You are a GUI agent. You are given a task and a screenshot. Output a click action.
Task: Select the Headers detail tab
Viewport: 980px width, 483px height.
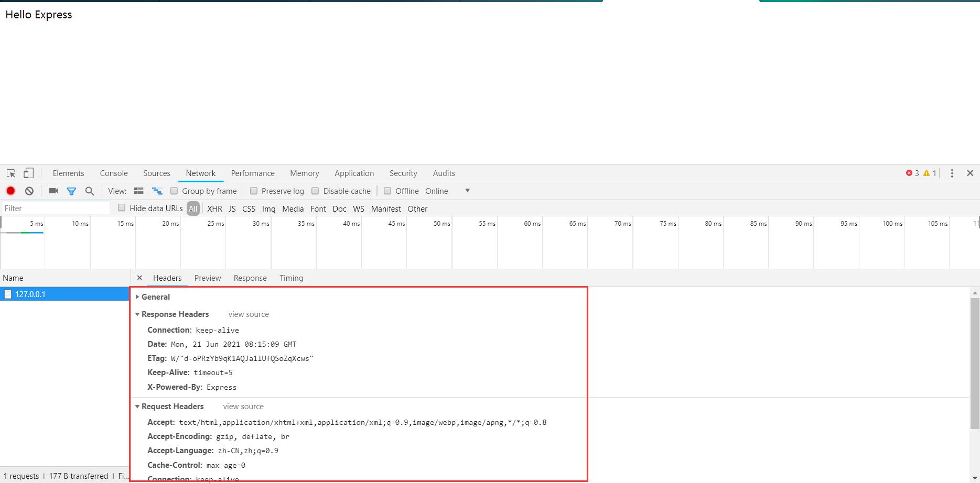[167, 278]
